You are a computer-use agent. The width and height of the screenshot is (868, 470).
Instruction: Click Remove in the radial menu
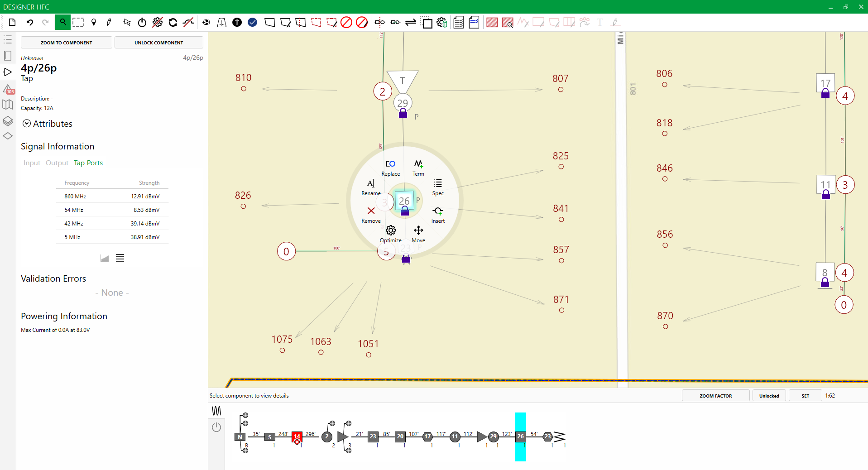pyautogui.click(x=371, y=214)
